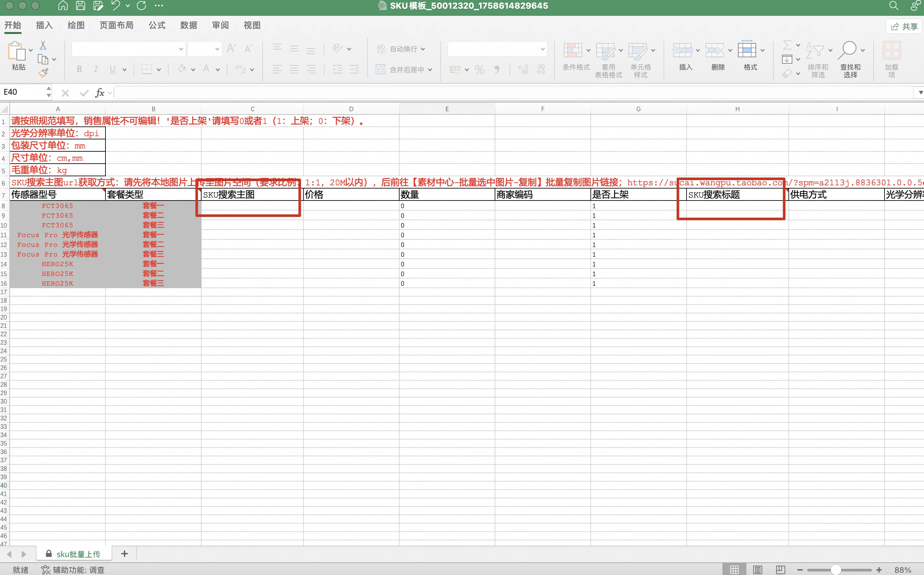This screenshot has width=924, height=575.
Task: Open the Review ribbon tab
Action: (220, 25)
